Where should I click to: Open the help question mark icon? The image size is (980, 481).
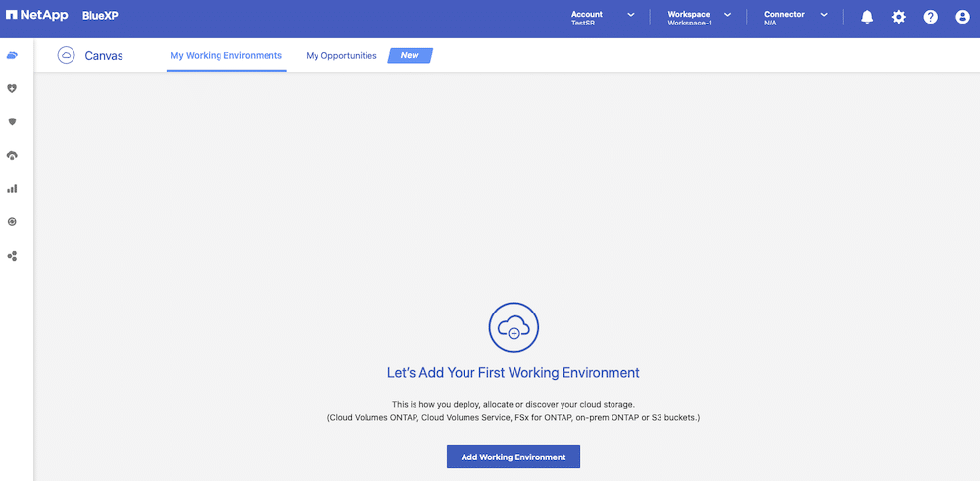(931, 18)
